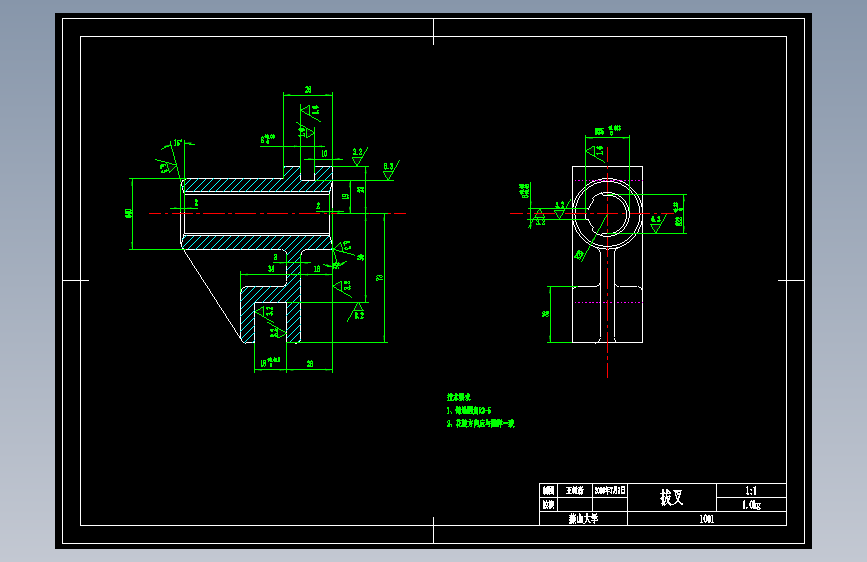This screenshot has height=562, width=867.
Task: Select technical requirement note line 1
Action: (468, 410)
